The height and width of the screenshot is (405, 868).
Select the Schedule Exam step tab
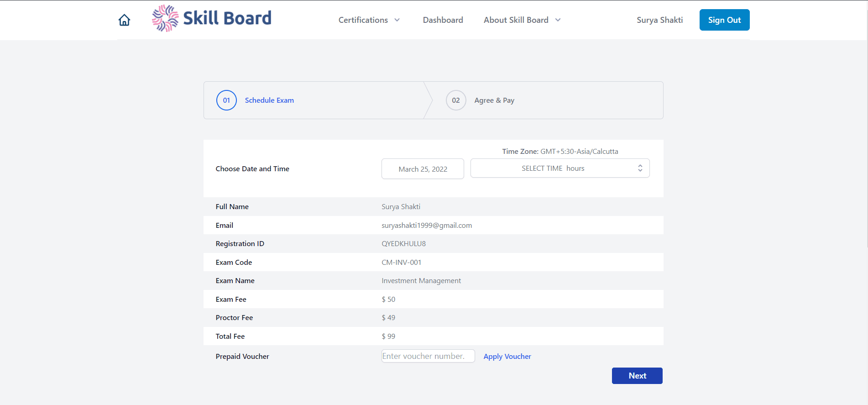(x=269, y=100)
